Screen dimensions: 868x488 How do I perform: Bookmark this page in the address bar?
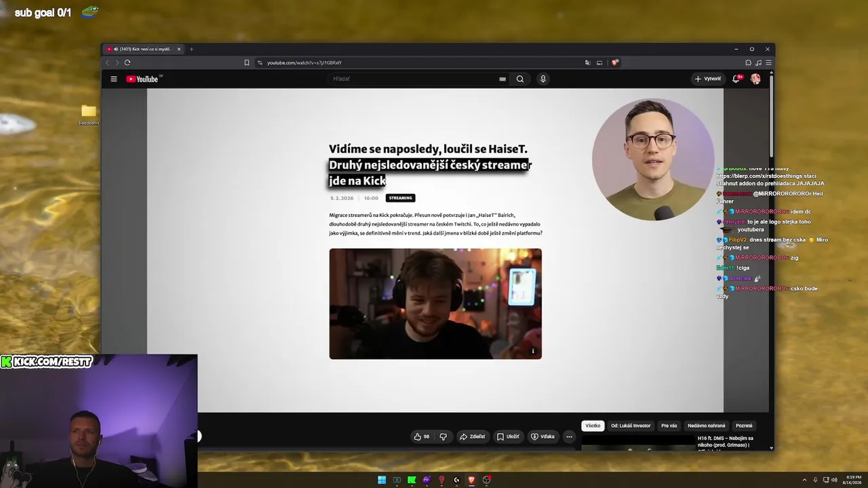pos(247,62)
